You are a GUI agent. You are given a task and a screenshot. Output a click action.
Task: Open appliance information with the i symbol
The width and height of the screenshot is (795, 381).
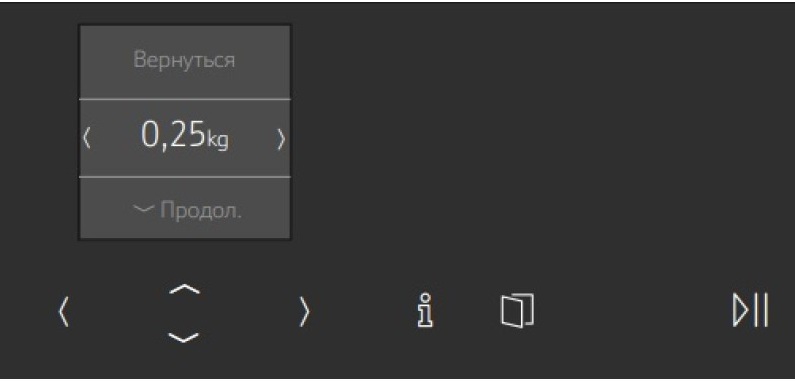click(x=424, y=311)
